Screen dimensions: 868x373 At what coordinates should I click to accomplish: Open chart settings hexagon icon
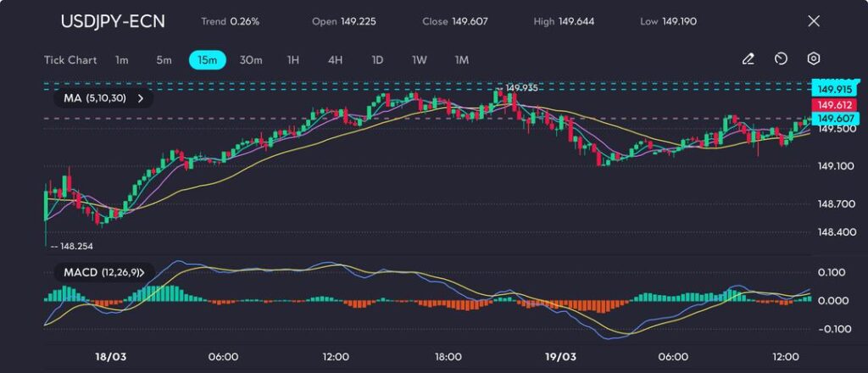tap(814, 59)
